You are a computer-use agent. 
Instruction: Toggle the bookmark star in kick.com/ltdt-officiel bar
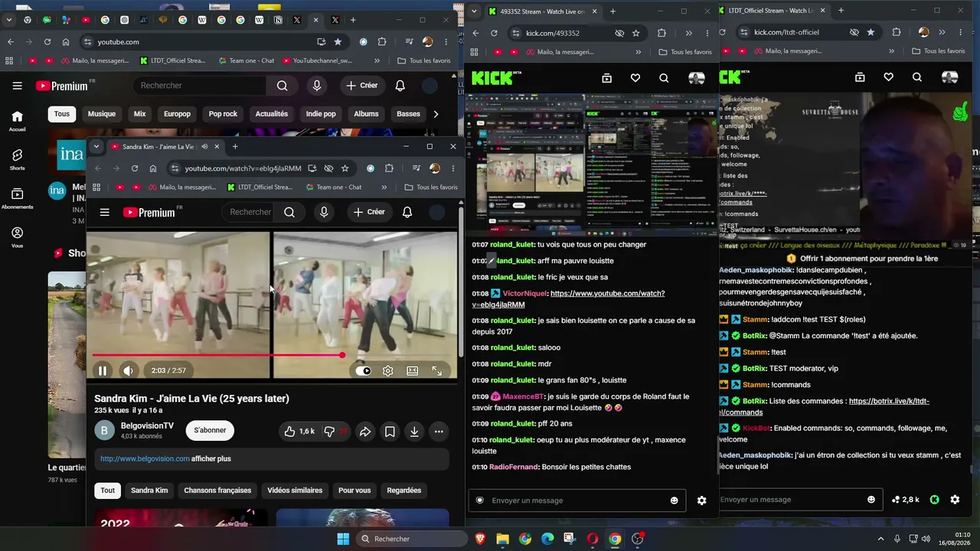pos(871,32)
